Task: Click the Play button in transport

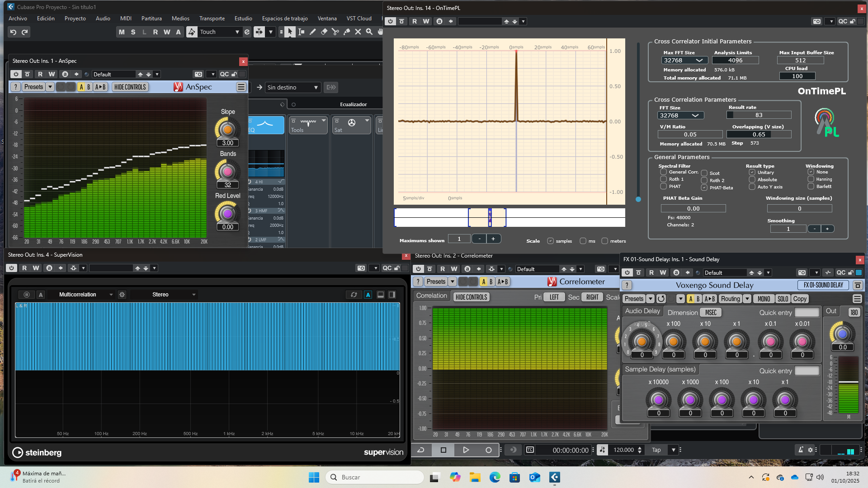Action: pyautogui.click(x=466, y=450)
